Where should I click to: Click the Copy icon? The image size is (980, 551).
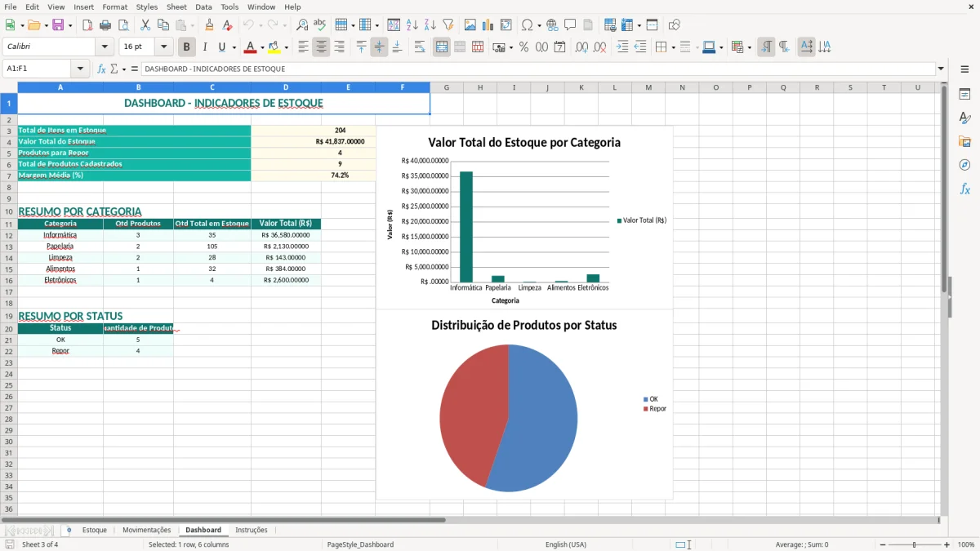coord(163,25)
